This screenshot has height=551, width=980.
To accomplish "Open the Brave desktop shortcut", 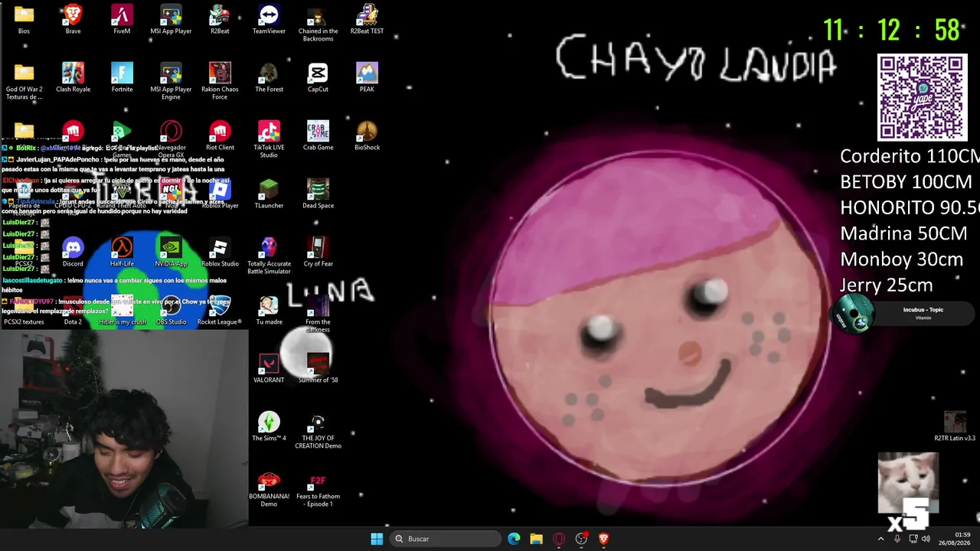I will tap(73, 19).
